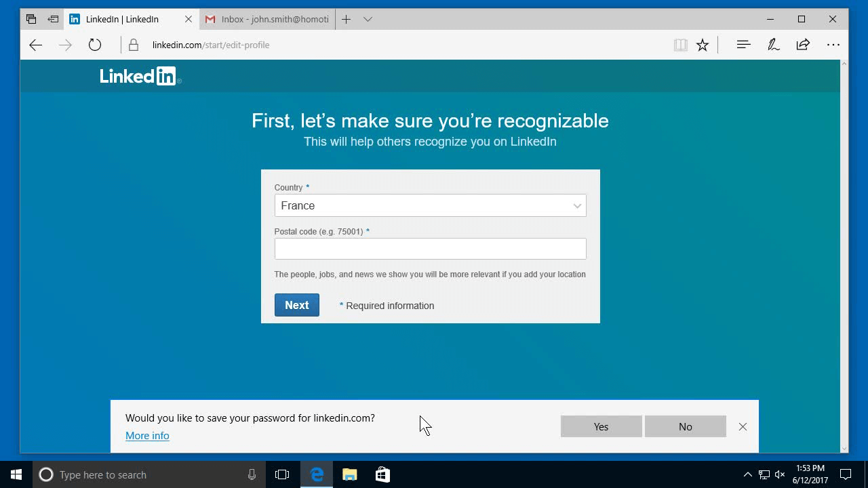Toggle reading view mode
Viewport: 868px width, 488px height.
(x=680, y=45)
